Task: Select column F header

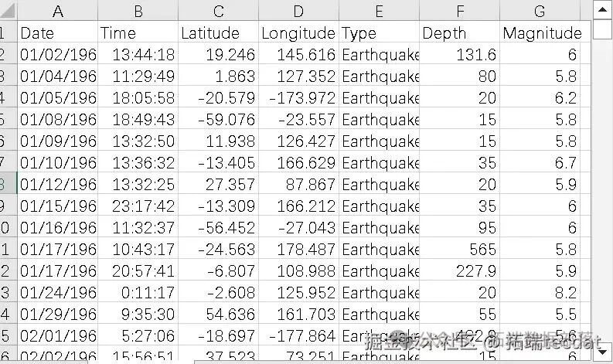Action: (460, 11)
